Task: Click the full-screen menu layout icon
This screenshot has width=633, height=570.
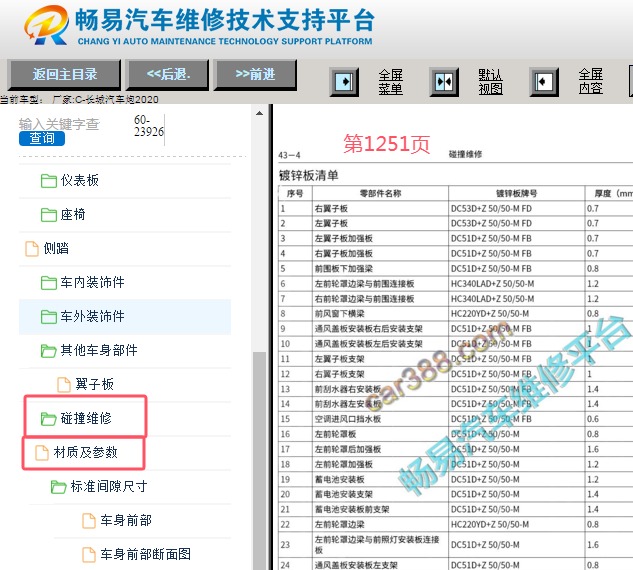Action: 344,82
